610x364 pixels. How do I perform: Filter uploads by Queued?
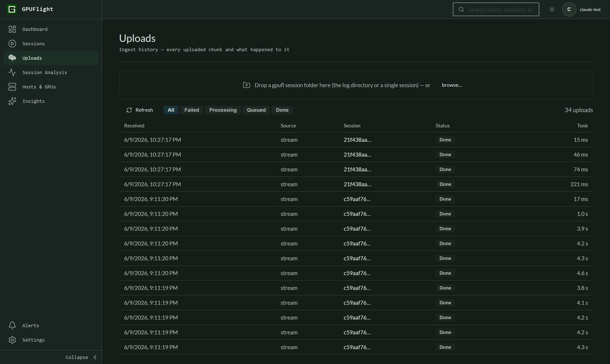click(256, 110)
